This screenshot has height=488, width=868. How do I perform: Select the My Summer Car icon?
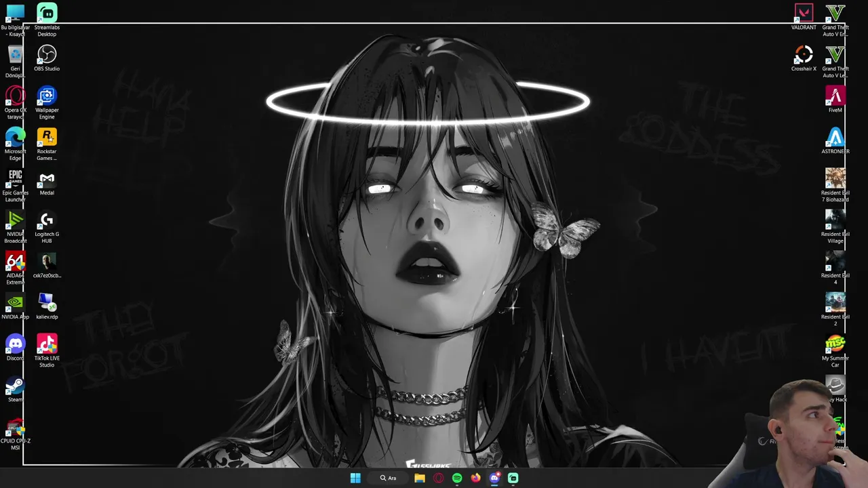coord(835,344)
